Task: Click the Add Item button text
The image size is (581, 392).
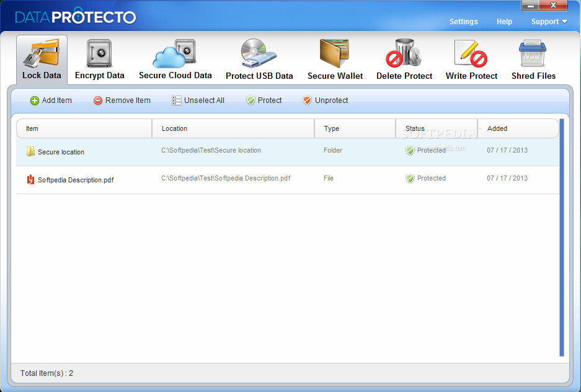Action: (x=56, y=100)
